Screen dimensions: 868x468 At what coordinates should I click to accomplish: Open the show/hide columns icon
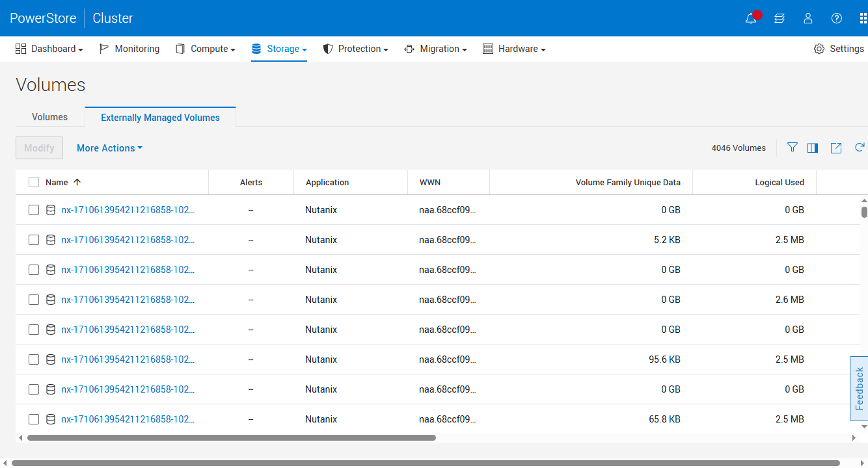coord(813,148)
